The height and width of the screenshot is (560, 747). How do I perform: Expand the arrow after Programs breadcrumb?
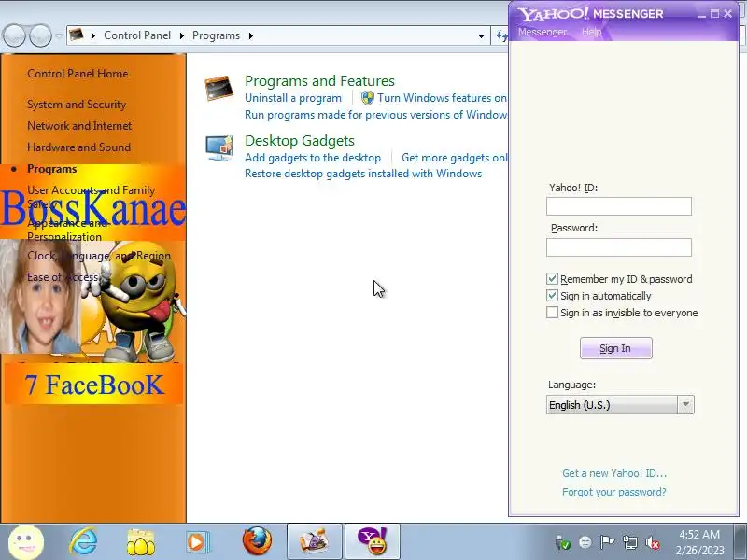pos(250,35)
